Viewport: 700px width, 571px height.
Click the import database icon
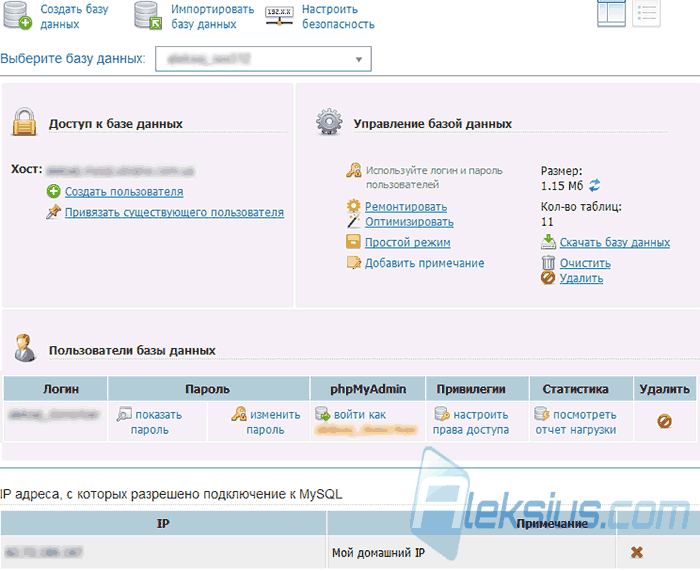pos(148,16)
